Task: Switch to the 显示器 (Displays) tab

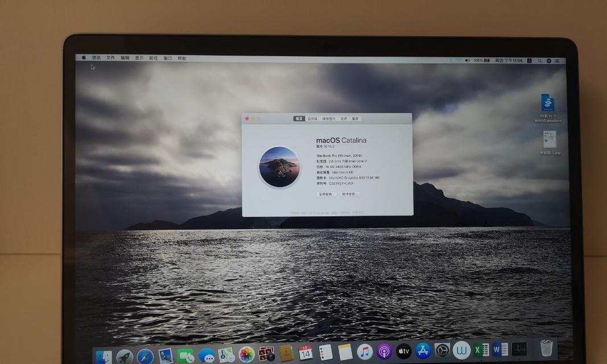Action: [312, 119]
